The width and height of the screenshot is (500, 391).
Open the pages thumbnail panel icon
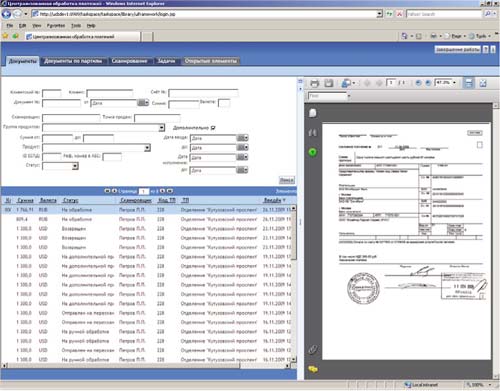pos(312,113)
